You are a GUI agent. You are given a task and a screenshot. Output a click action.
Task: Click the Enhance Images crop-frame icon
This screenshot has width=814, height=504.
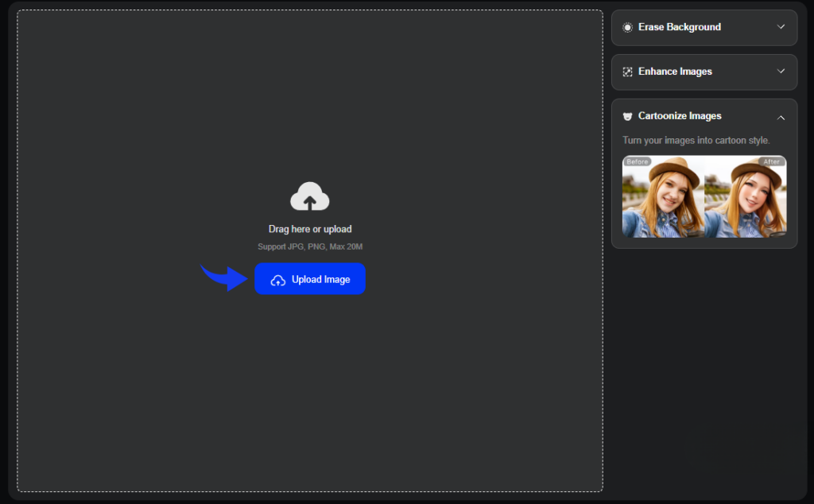tap(629, 72)
